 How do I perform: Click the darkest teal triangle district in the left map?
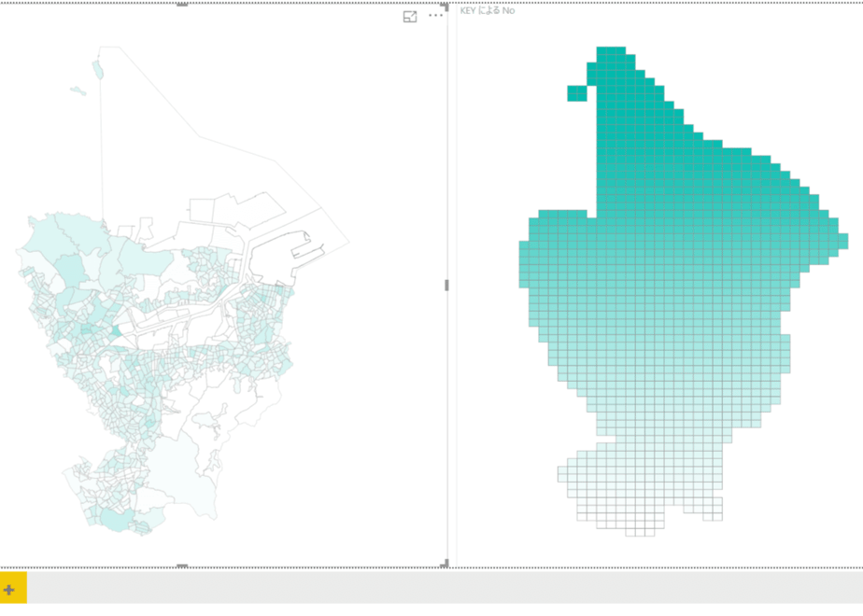(x=117, y=330)
